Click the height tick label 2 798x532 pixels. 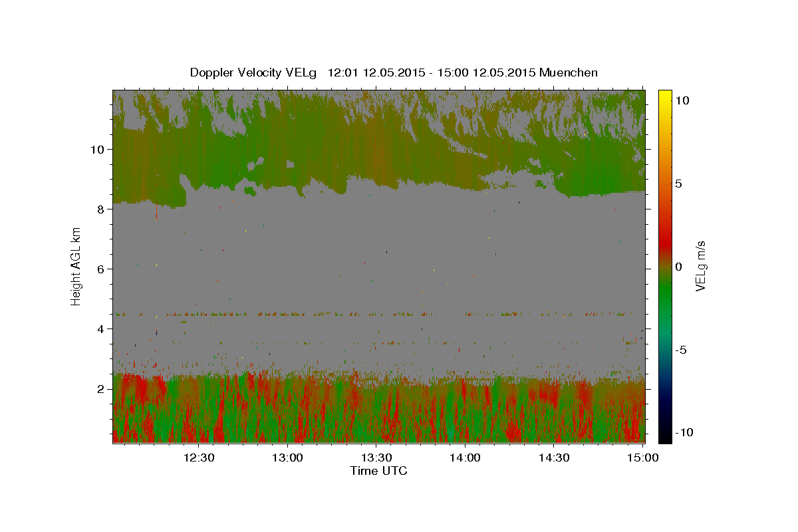click(101, 389)
